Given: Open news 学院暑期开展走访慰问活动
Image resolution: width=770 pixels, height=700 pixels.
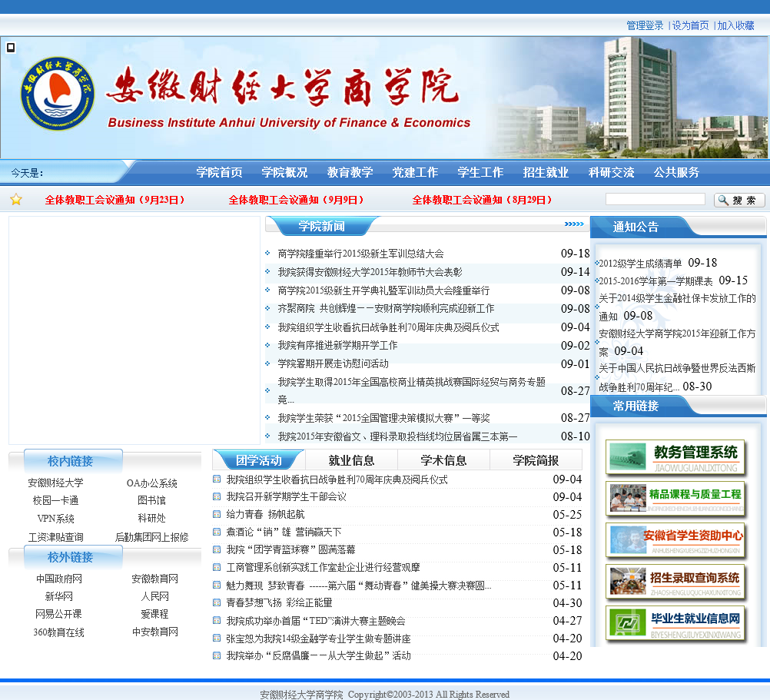Looking at the screenshot, I should pos(333,363).
